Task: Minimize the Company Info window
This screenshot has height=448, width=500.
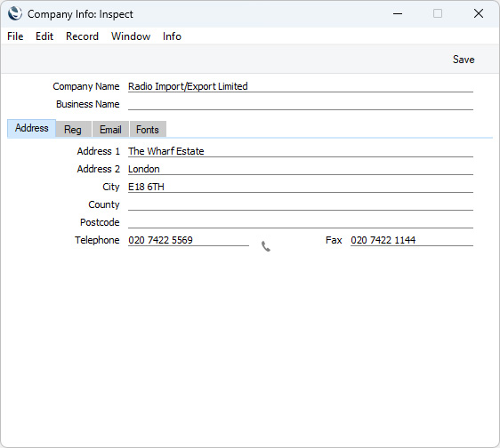Action: click(398, 13)
